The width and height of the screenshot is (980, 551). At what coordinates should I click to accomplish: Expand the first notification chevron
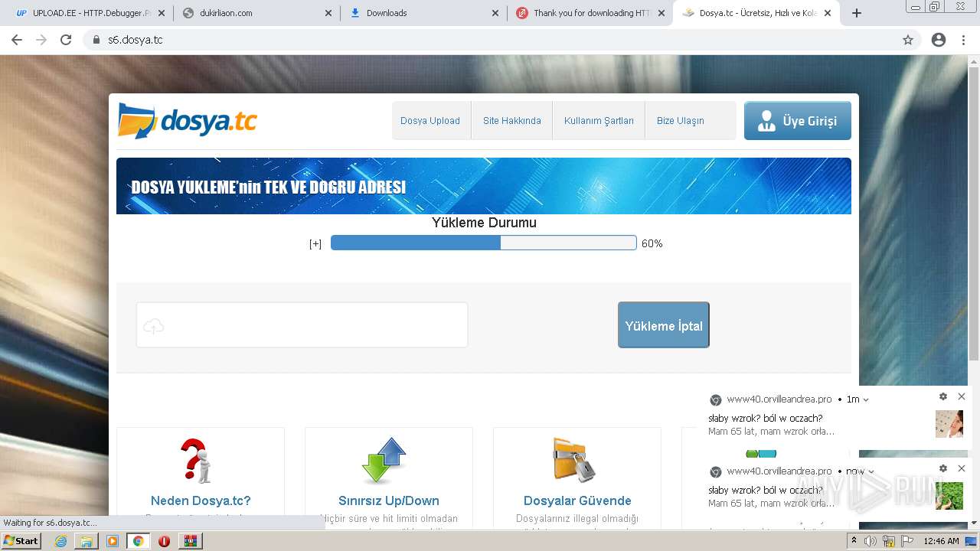pyautogui.click(x=866, y=399)
